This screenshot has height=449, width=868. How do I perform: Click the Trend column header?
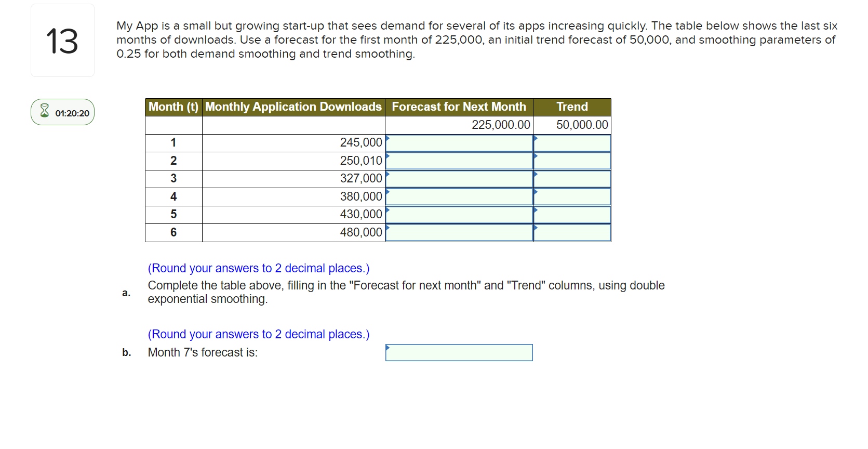point(572,107)
